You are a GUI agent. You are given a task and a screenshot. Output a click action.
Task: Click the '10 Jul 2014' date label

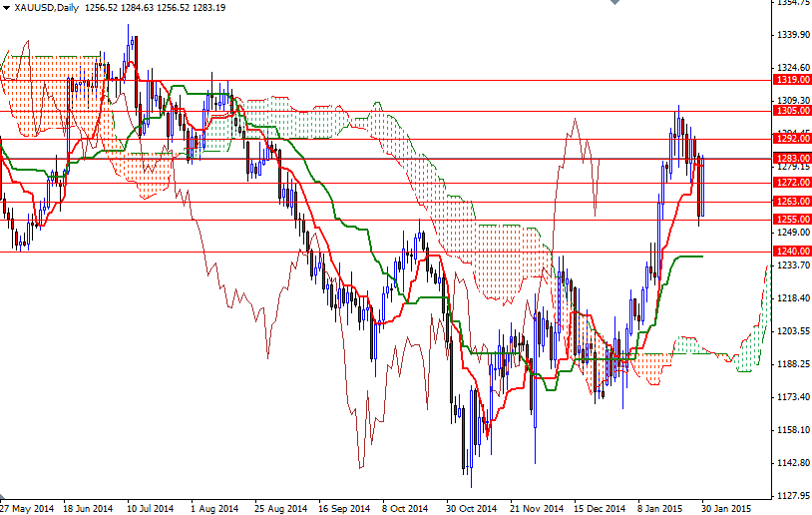151,508
